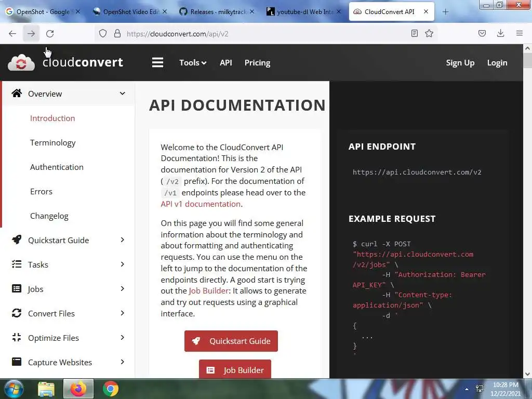Open the hamburger menu in site header

coord(157,62)
